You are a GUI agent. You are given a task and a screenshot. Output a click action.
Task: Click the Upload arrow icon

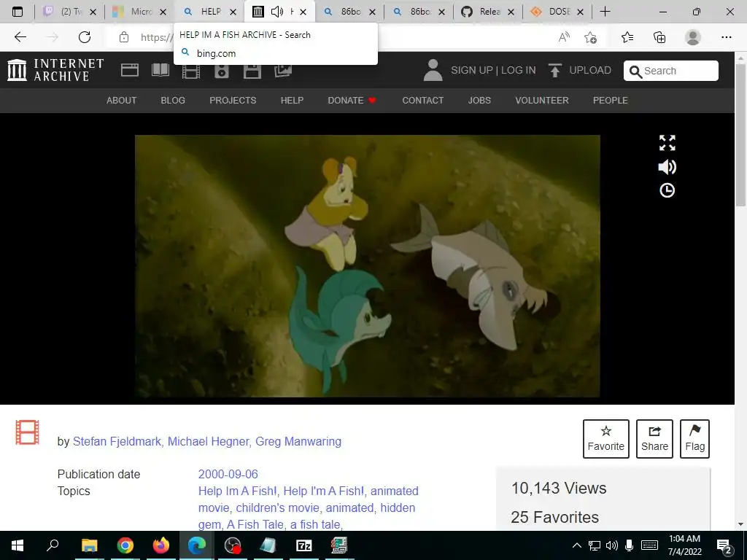tap(555, 71)
